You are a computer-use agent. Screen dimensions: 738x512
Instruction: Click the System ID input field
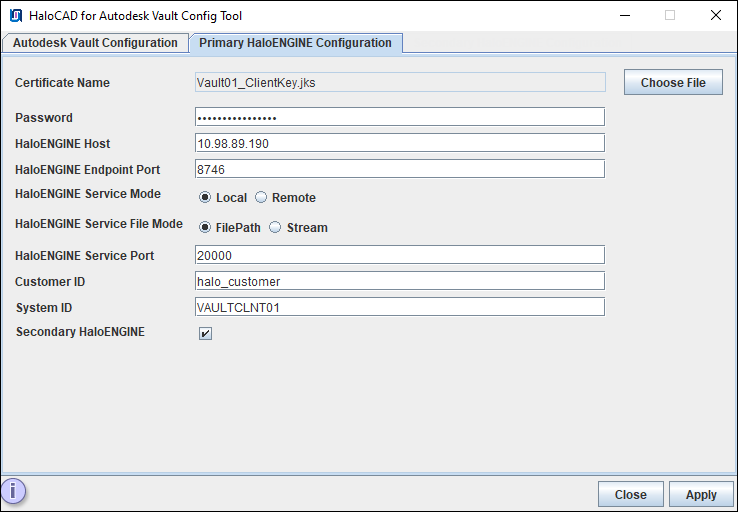pos(400,307)
